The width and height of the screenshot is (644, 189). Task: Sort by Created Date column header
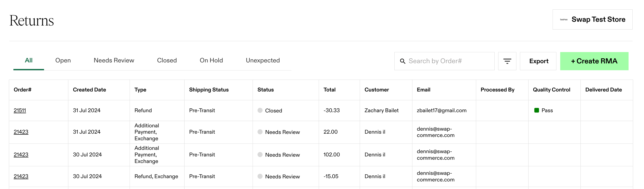tap(89, 90)
